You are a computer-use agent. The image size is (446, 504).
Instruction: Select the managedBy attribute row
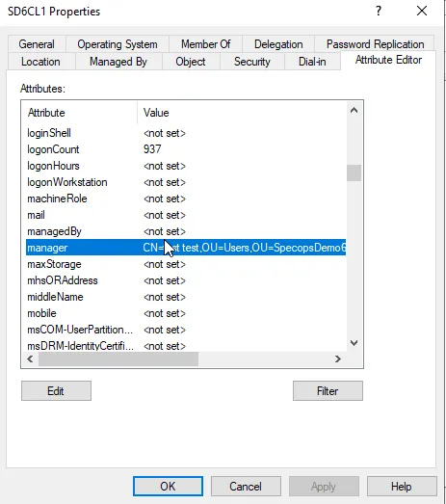(186, 231)
